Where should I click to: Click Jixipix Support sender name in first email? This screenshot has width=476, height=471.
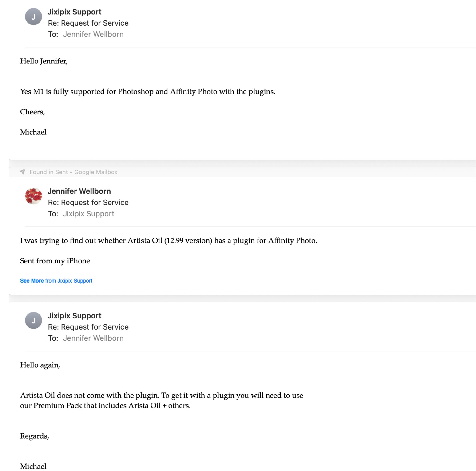[74, 12]
